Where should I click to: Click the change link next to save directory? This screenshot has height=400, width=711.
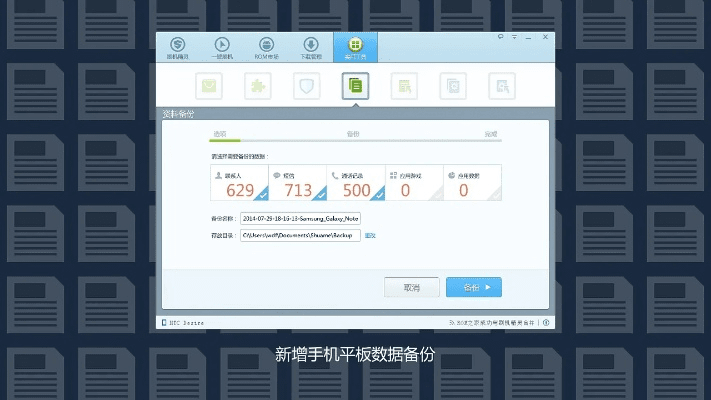370,235
